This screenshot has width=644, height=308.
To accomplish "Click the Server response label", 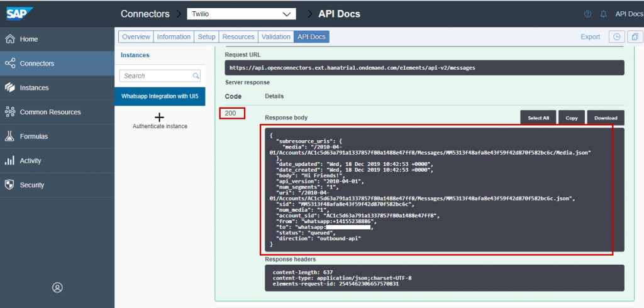I will [247, 82].
